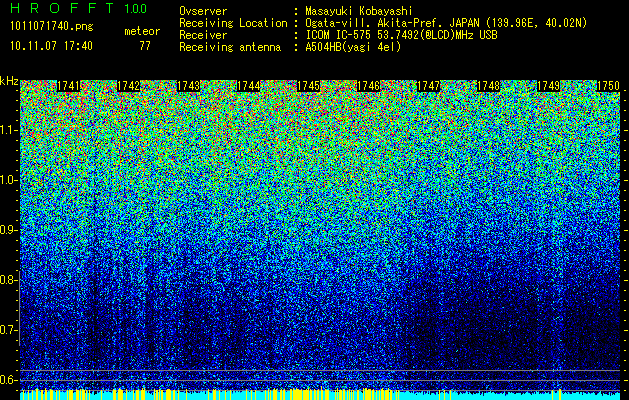
Task: Click the 1743 time marker
Action: [189, 86]
